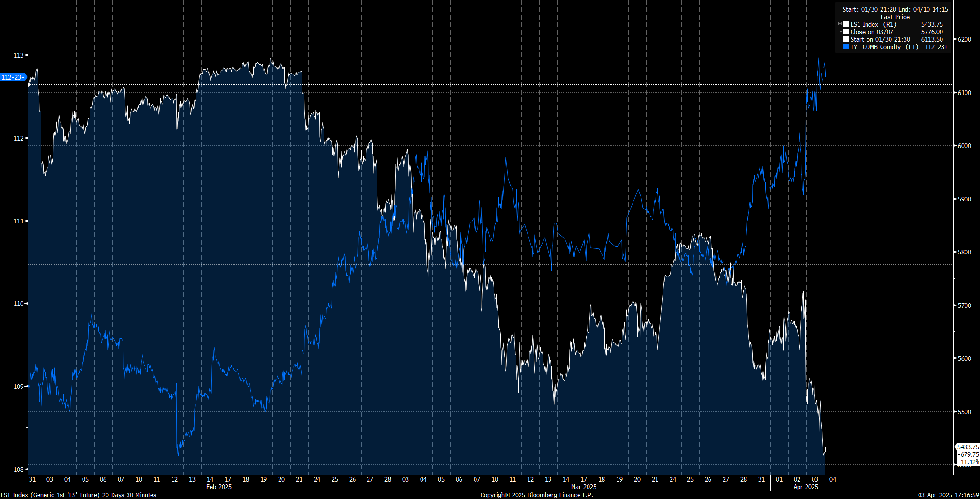980x499 pixels.
Task: Select the ES1 Index (R1) legend entry
Action: pyautogui.click(x=873, y=24)
